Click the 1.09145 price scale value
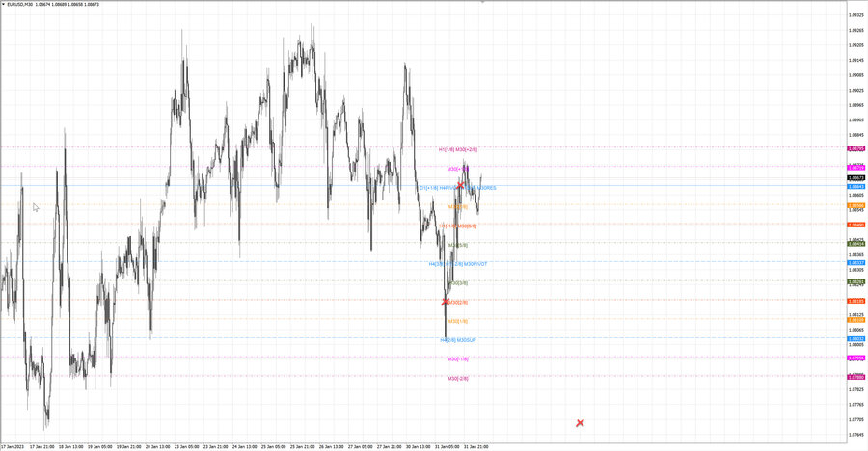 tap(856, 60)
